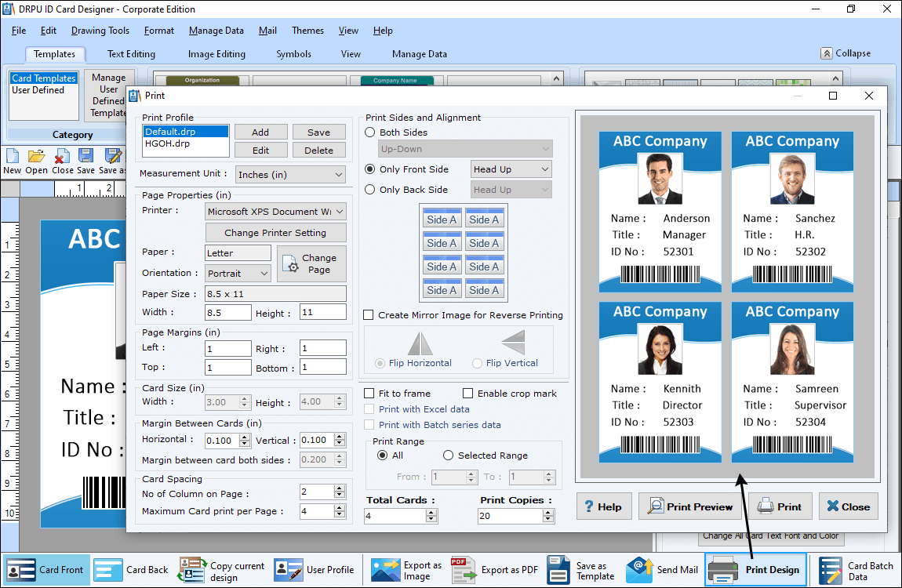The image size is (902, 588).
Task: Increase Maximum Card print per Page
Action: pyautogui.click(x=340, y=507)
